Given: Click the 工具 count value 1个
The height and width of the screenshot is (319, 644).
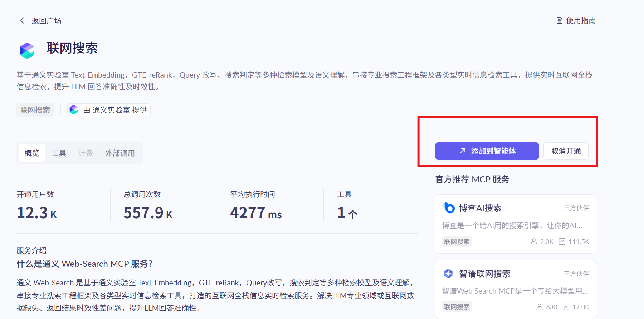Looking at the screenshot, I should (347, 213).
